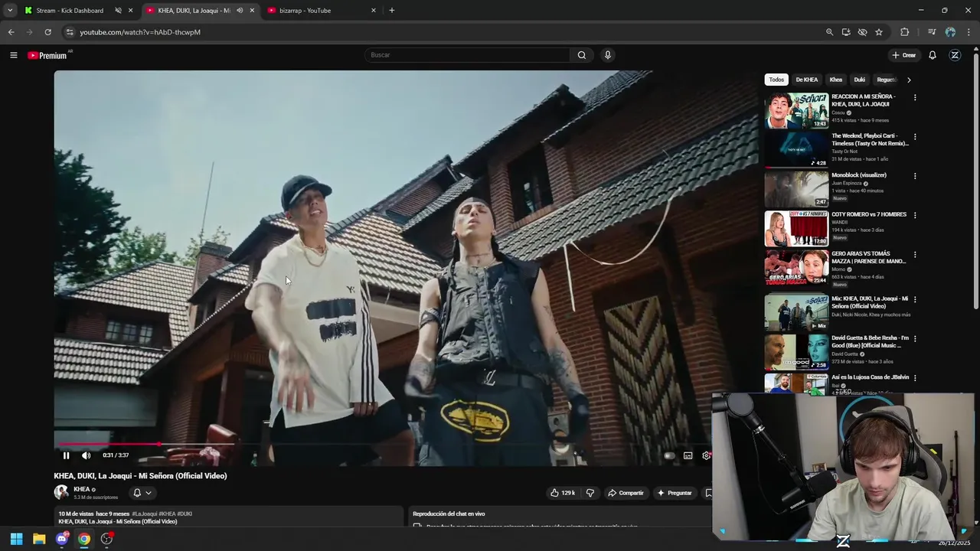Open Discord from the taskbar
This screenshot has width=980, height=551.
(x=62, y=539)
